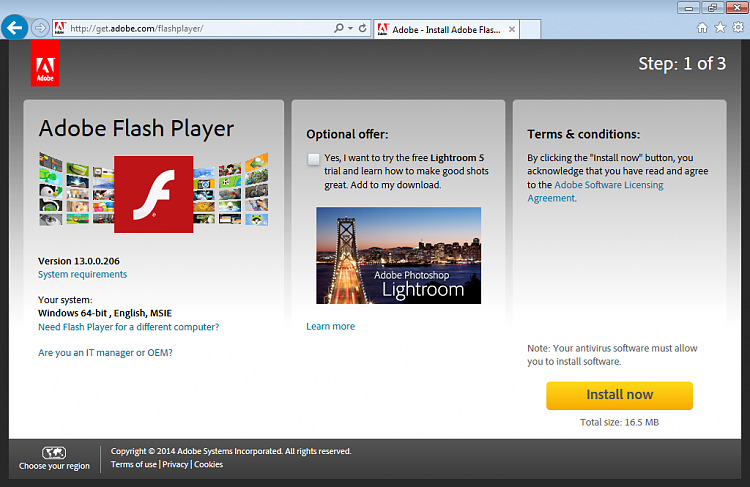Restore down the browser window
The width and height of the screenshot is (750, 487).
coord(712,8)
